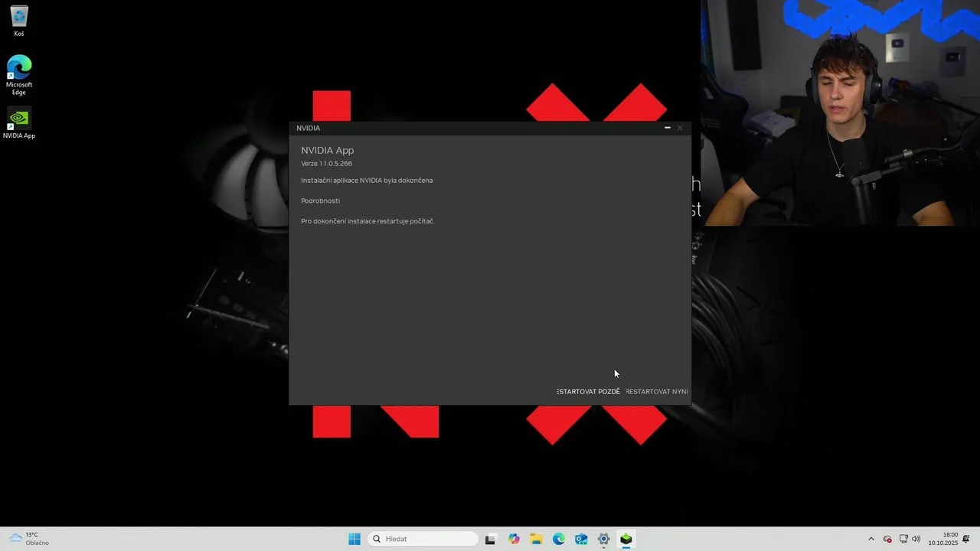Click the NVIDIA window title text

[309, 128]
